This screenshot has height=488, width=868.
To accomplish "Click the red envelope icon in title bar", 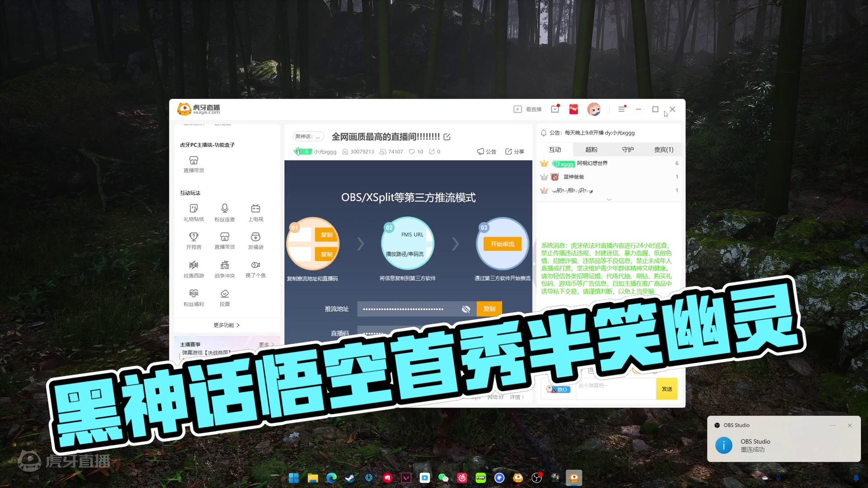I will click(x=574, y=109).
